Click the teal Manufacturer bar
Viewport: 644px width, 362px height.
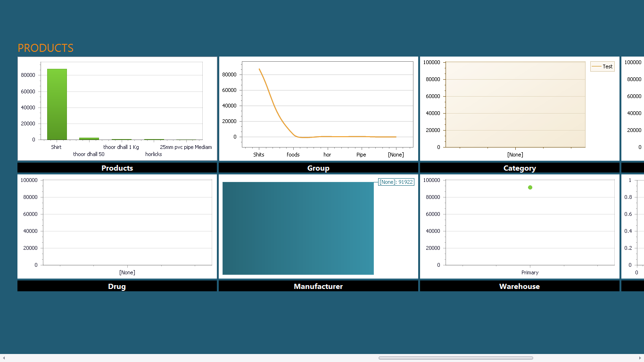(298, 228)
